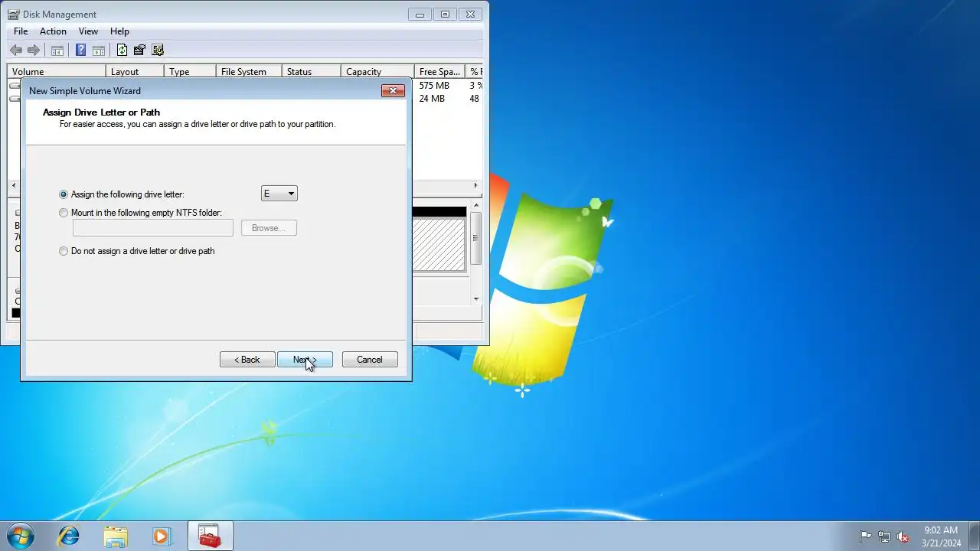Viewport: 980px width, 551px height.
Task: Click the File System column header
Action: tap(249, 72)
